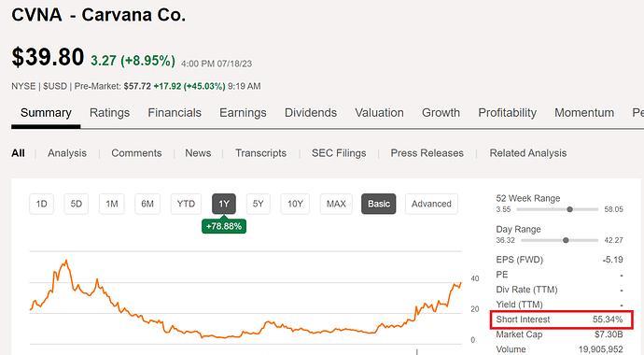644x355 pixels.
Task: Open the Earnings tab
Action: tap(243, 113)
